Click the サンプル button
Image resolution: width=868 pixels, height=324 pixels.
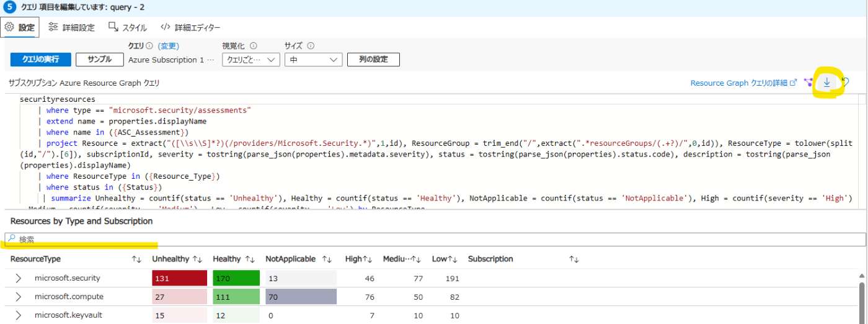(100, 60)
